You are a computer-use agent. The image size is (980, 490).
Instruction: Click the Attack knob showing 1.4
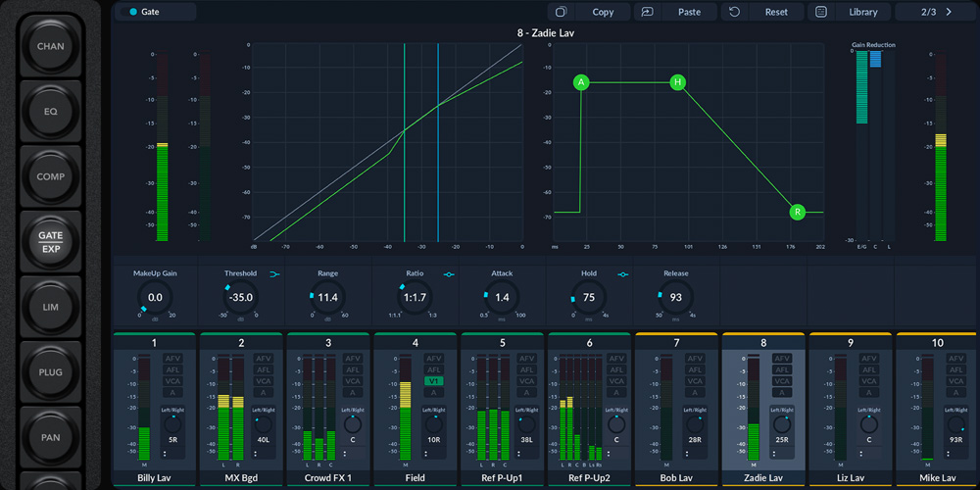click(502, 298)
